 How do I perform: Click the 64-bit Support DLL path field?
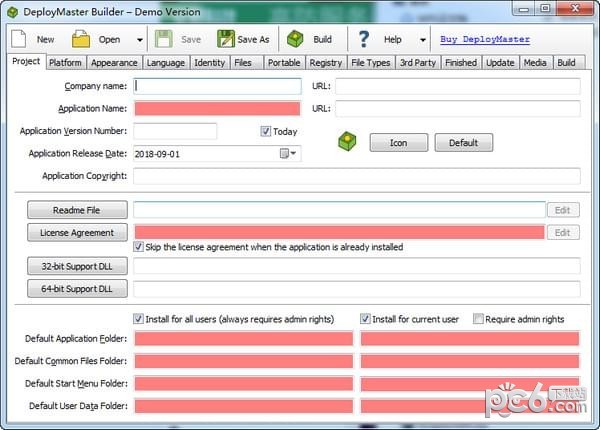coord(357,289)
